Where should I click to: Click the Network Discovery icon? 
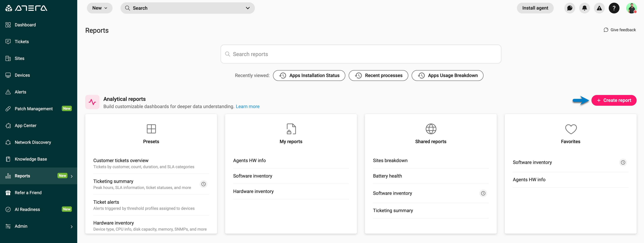8,142
